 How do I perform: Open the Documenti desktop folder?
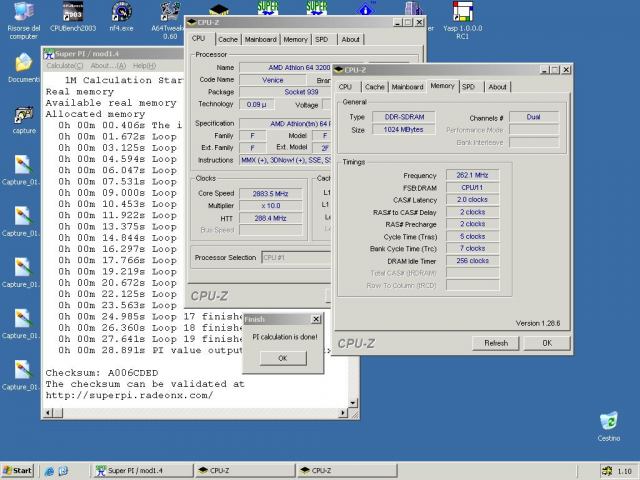click(24, 68)
